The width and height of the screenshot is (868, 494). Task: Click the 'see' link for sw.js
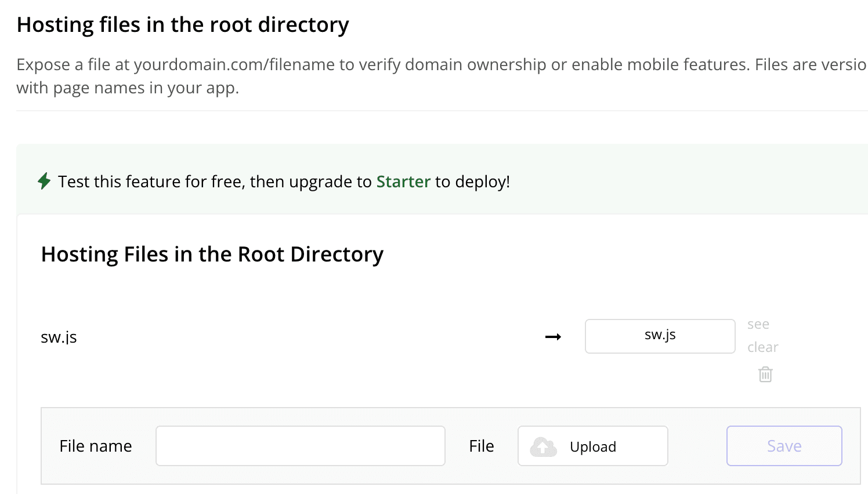click(758, 325)
